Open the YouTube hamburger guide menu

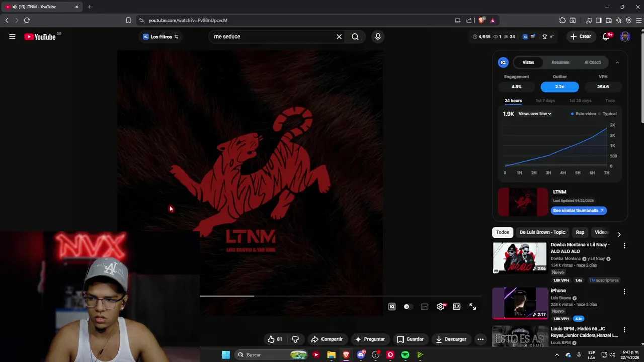12,37
